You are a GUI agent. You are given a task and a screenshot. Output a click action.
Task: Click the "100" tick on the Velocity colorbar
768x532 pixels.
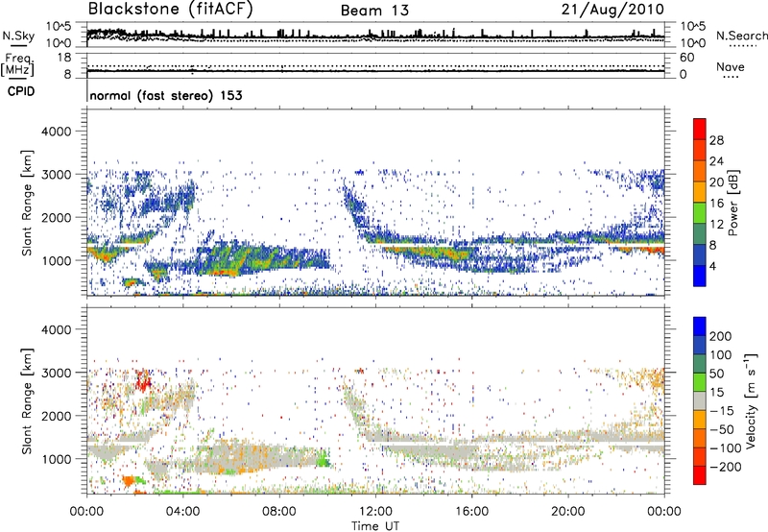[x=721, y=354]
